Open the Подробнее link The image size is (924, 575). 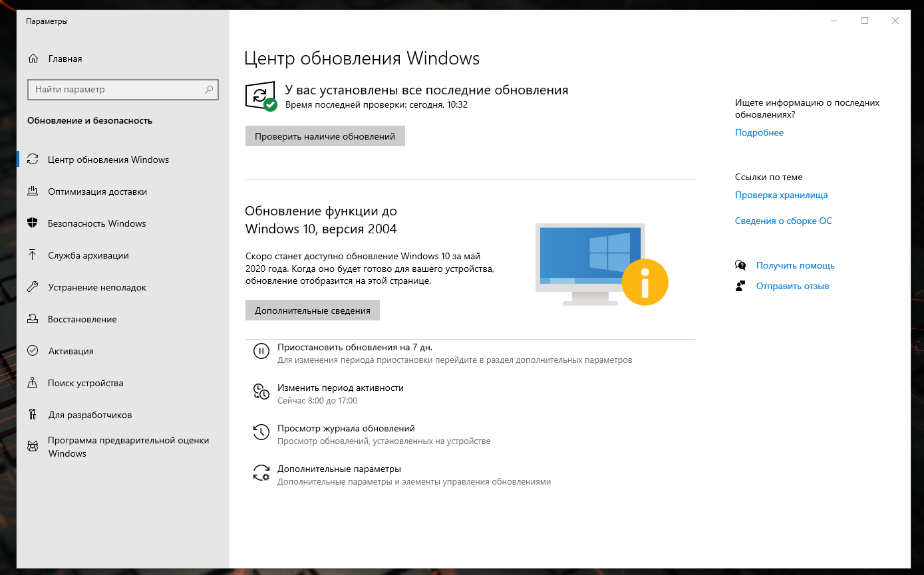(759, 132)
